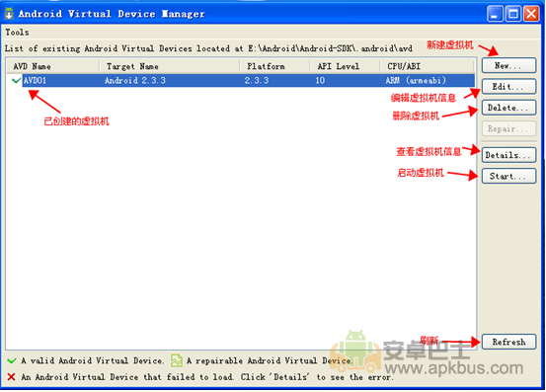Delete the selected virtual device
The image size is (546, 392).
click(508, 108)
